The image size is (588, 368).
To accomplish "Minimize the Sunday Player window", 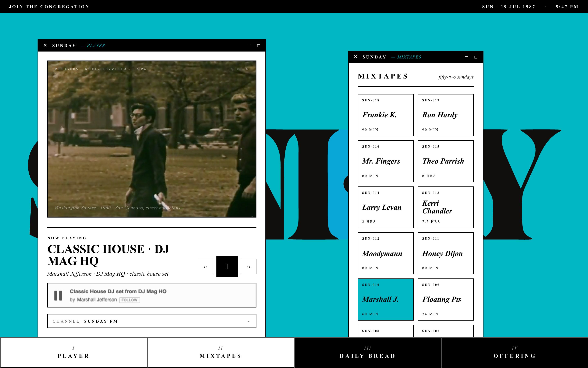I will pos(249,45).
